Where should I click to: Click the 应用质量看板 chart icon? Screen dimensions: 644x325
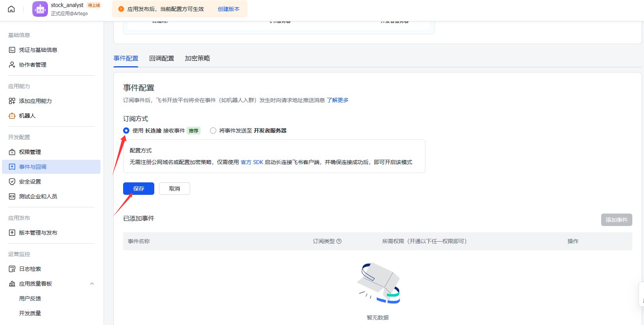click(x=12, y=284)
